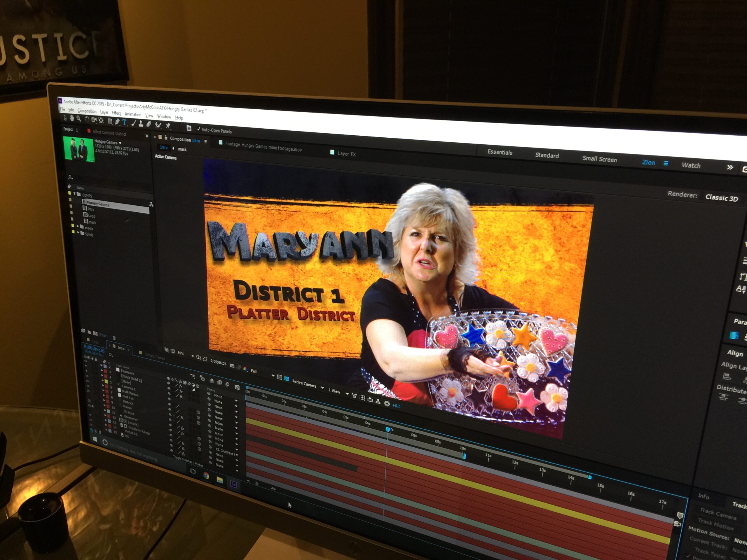Switch to the Standard workspace
This screenshot has height=560, width=747.
(547, 156)
